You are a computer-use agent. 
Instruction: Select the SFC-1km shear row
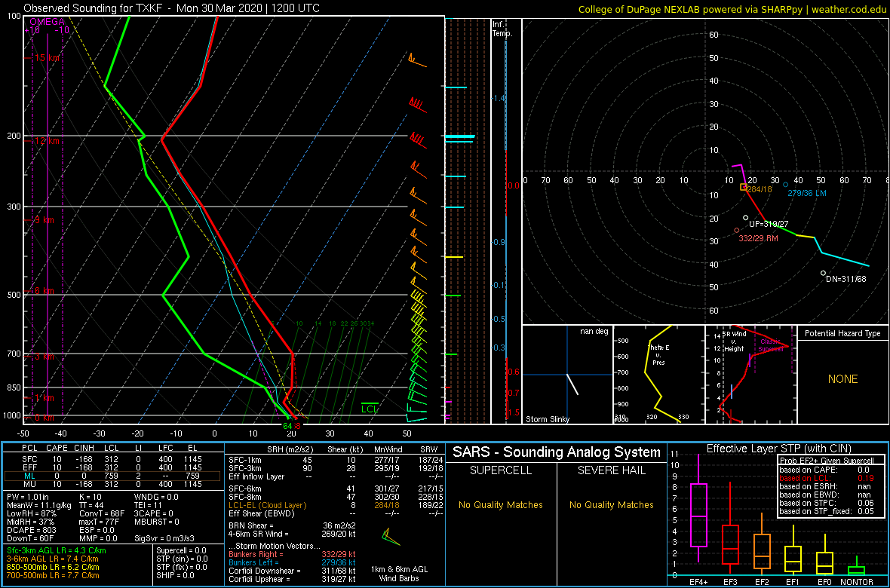click(335, 459)
